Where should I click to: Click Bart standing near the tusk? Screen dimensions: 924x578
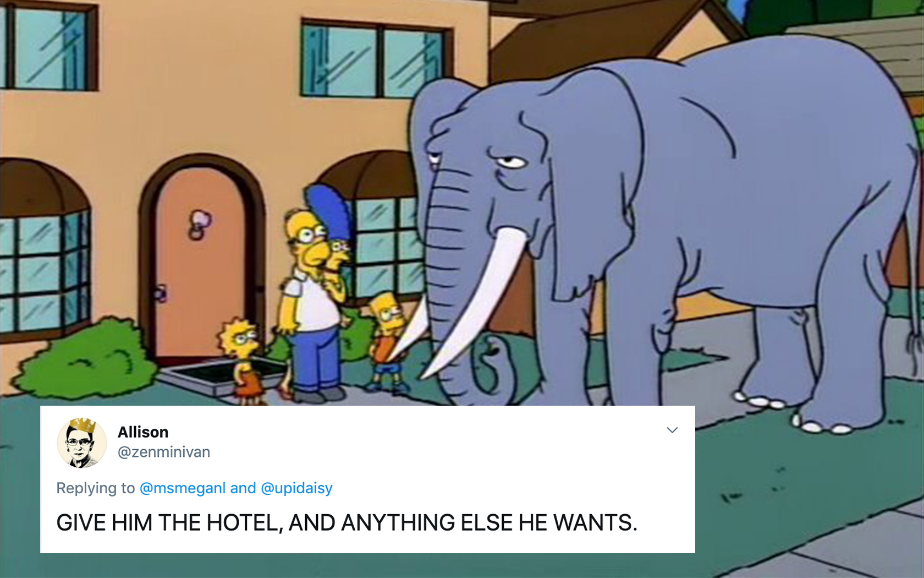point(389,341)
